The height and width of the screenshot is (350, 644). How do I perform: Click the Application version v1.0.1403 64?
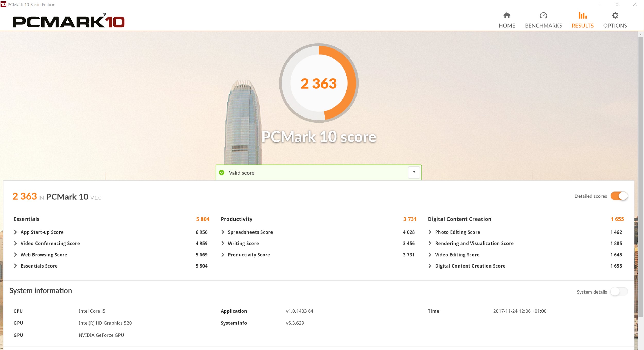pyautogui.click(x=299, y=311)
